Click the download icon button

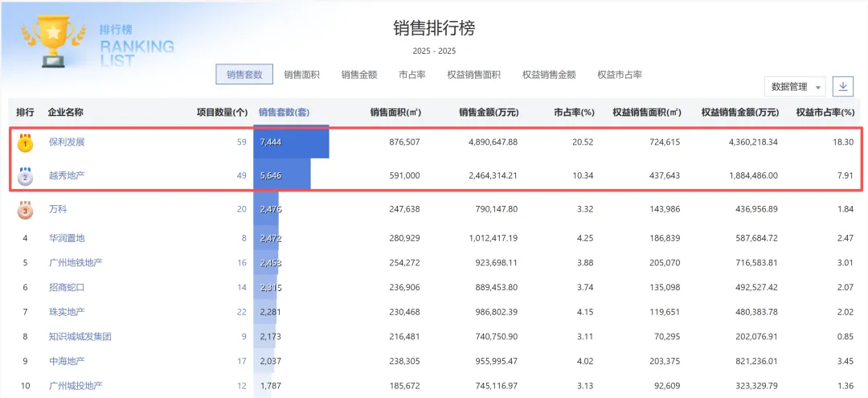tap(843, 87)
